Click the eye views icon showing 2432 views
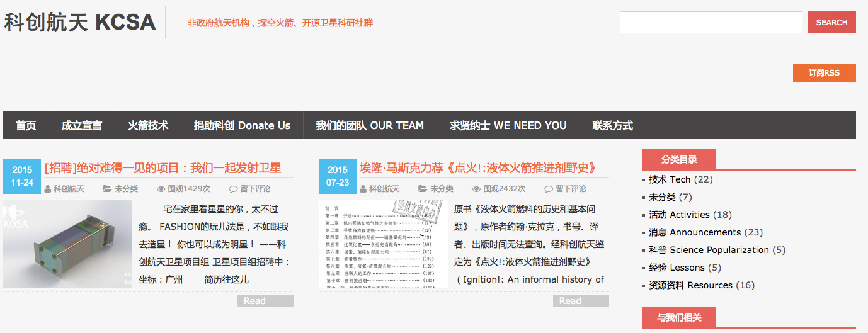This screenshot has height=333, width=868. coord(477,189)
